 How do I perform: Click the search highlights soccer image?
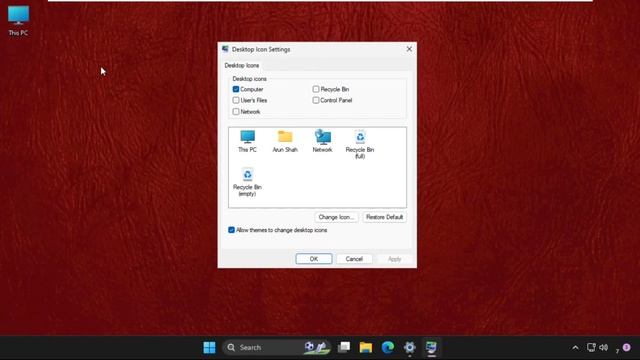click(x=316, y=347)
